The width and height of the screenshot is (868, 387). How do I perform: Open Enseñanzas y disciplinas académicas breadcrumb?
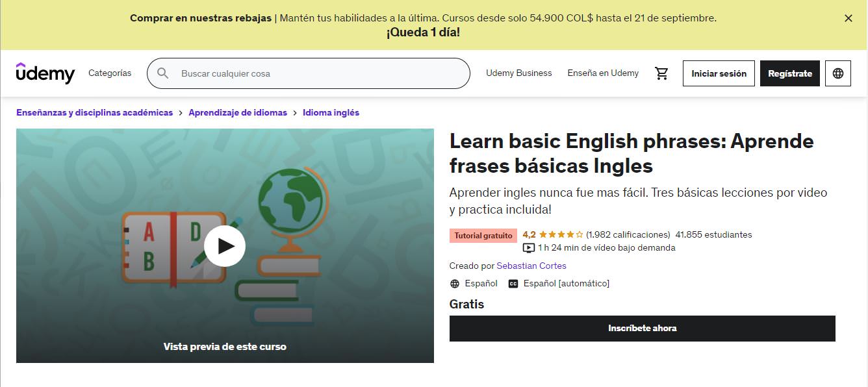[95, 112]
